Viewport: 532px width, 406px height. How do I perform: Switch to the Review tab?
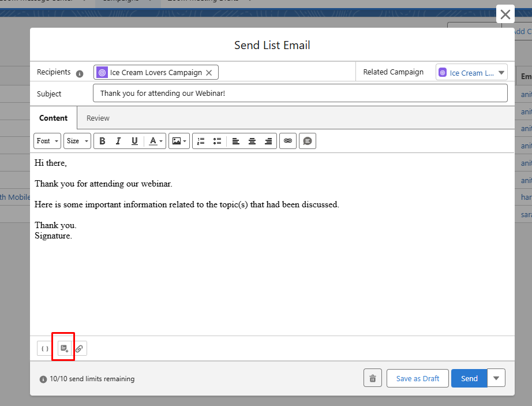[98, 118]
